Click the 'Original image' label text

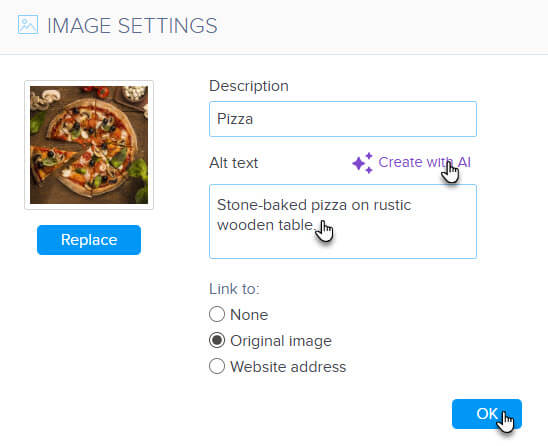(x=281, y=341)
